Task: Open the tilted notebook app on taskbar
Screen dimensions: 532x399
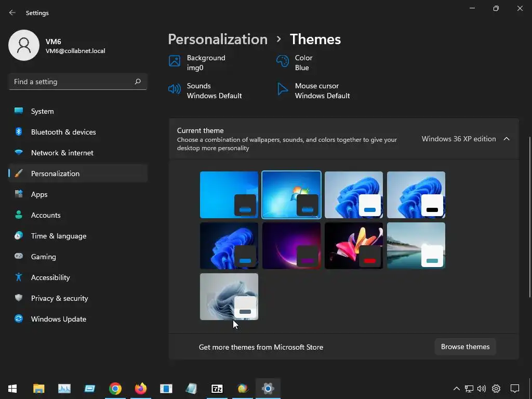Action: (x=191, y=389)
